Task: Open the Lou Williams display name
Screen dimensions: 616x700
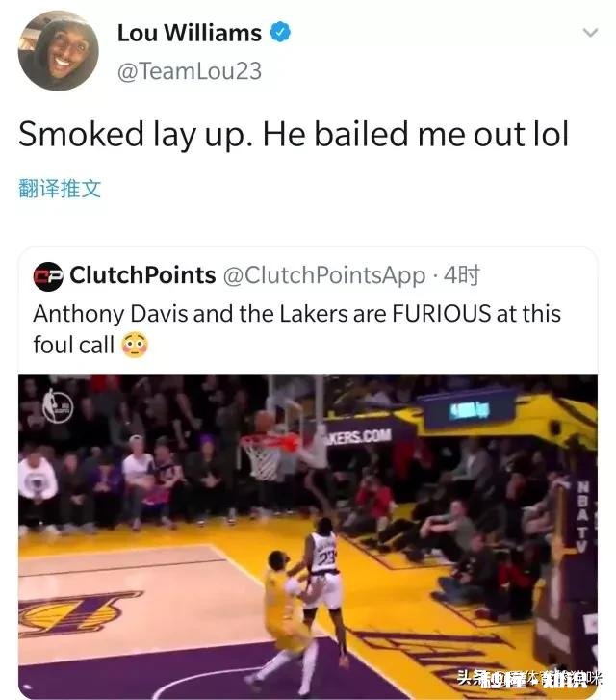Action: tap(189, 33)
